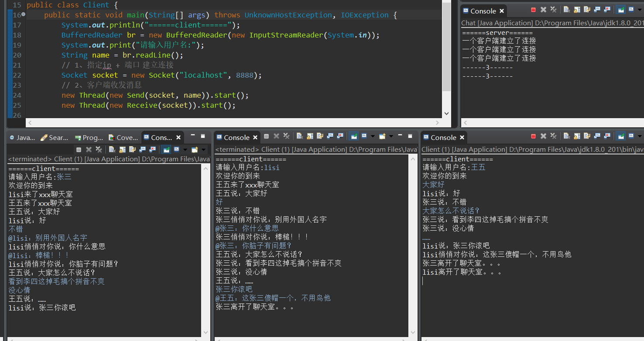Remove launch in Chat server console

[543, 10]
